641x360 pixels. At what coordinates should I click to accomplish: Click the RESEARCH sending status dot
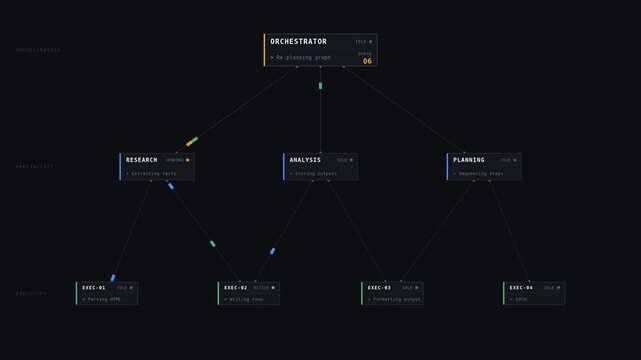(x=188, y=160)
